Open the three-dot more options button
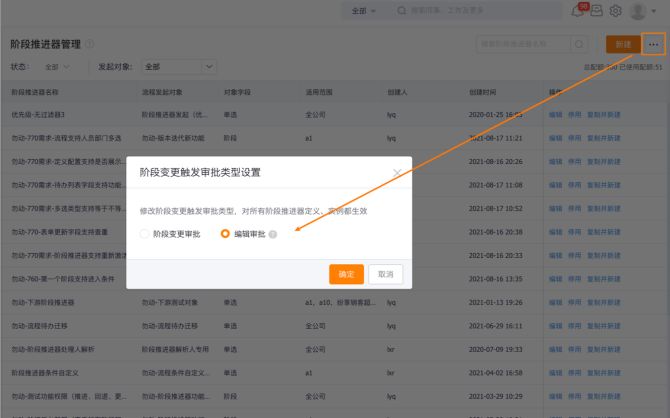Image resolution: width=670 pixels, height=418 pixels. pyautogui.click(x=654, y=44)
